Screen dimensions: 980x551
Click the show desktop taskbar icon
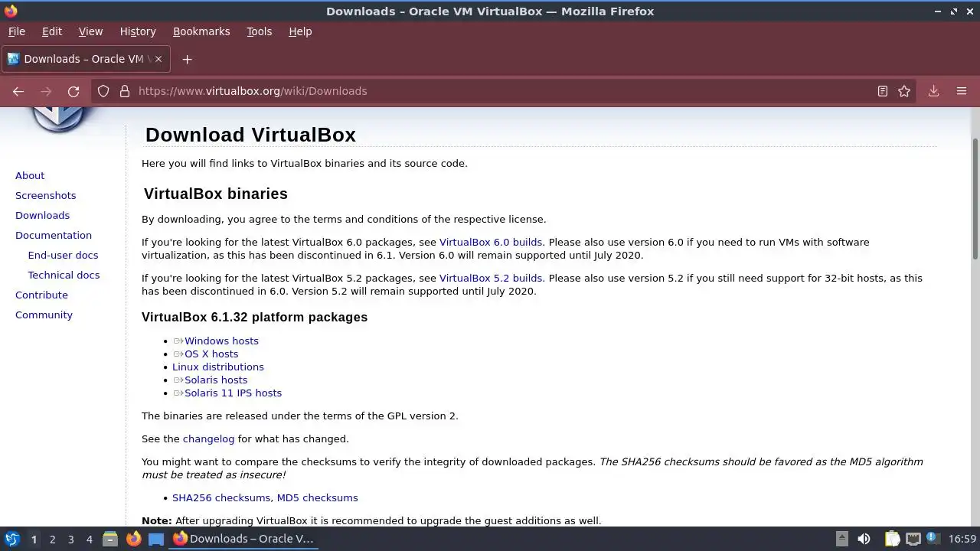(156, 539)
